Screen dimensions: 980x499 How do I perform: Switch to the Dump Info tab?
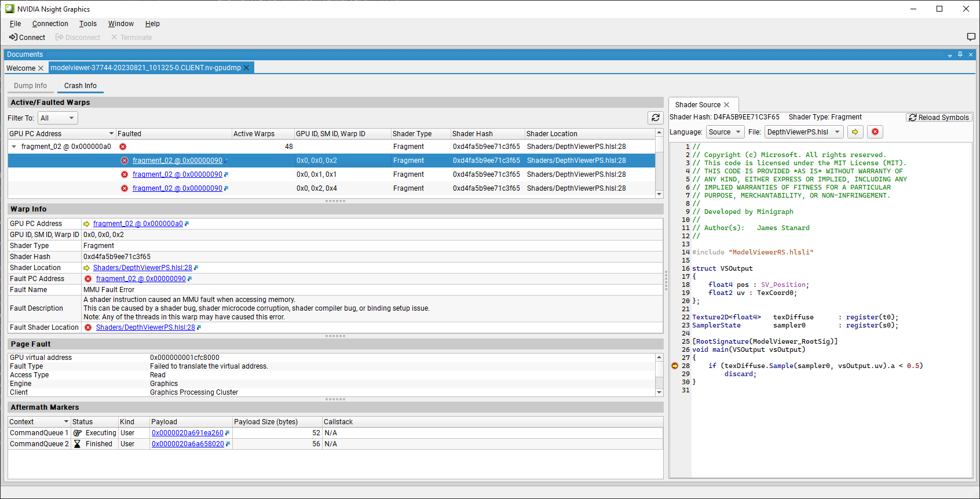(x=30, y=86)
